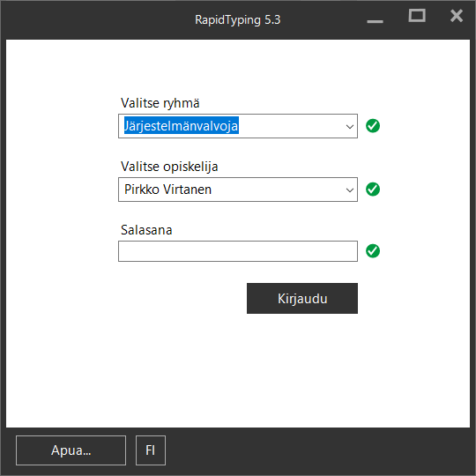Click the Valitse ryhmä label
Screen dimensions: 476x476
pyautogui.click(x=160, y=103)
